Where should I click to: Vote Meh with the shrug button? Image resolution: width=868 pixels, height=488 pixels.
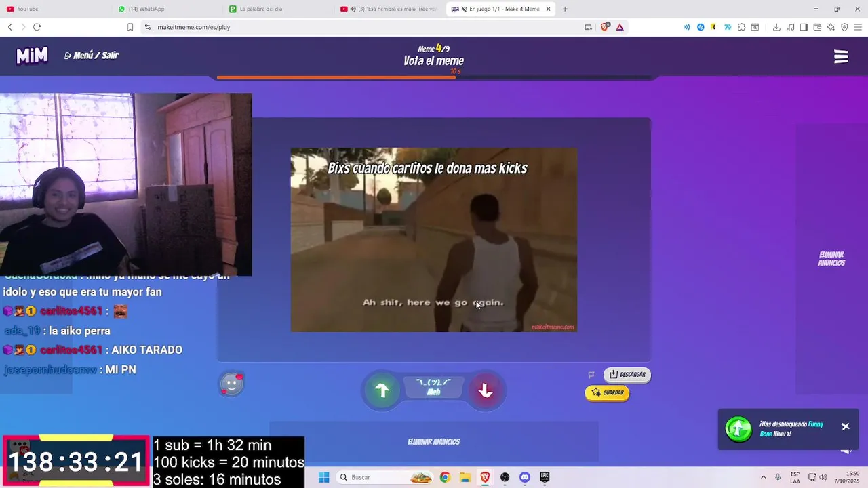[x=434, y=387]
